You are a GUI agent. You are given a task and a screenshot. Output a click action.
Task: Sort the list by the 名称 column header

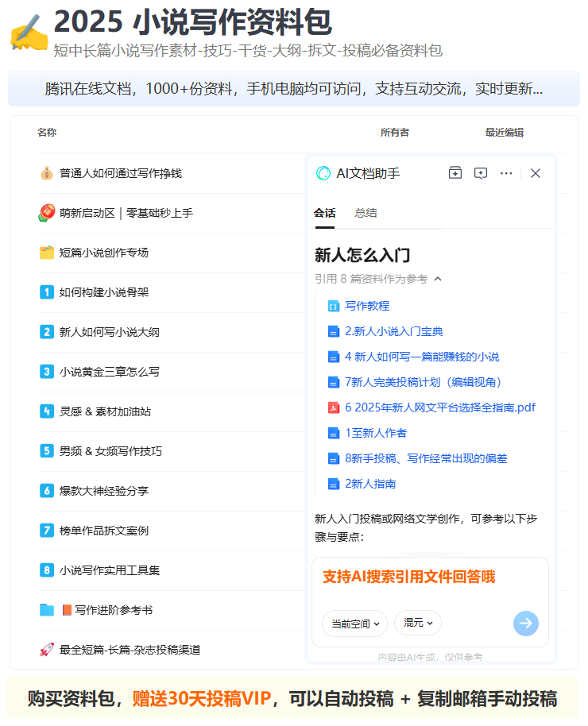tap(47, 133)
